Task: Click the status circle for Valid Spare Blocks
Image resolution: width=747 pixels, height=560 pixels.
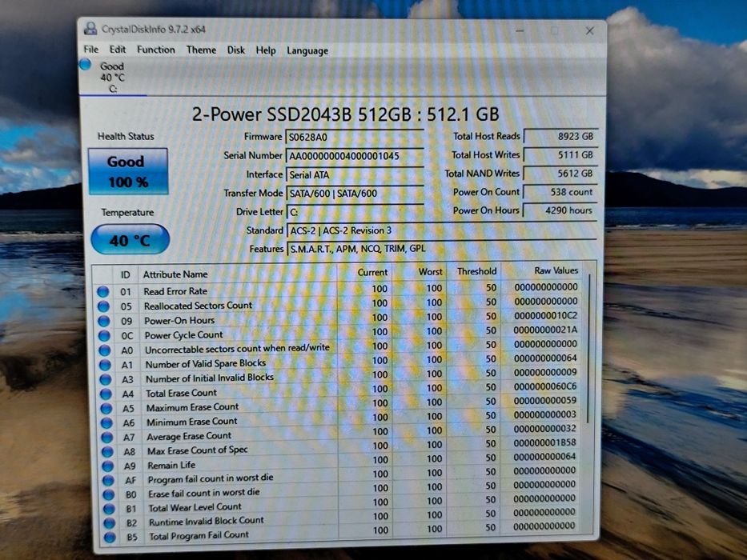Action: 106,366
